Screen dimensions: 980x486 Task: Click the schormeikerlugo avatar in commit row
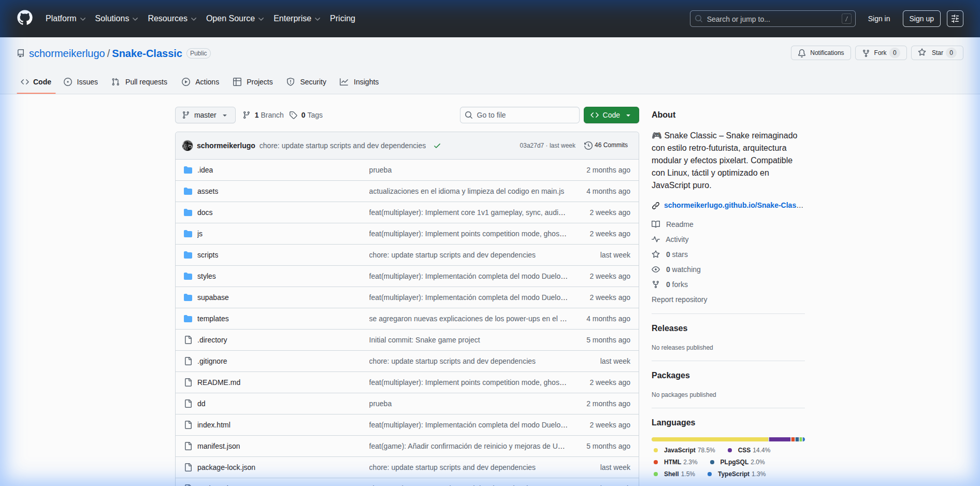point(188,146)
